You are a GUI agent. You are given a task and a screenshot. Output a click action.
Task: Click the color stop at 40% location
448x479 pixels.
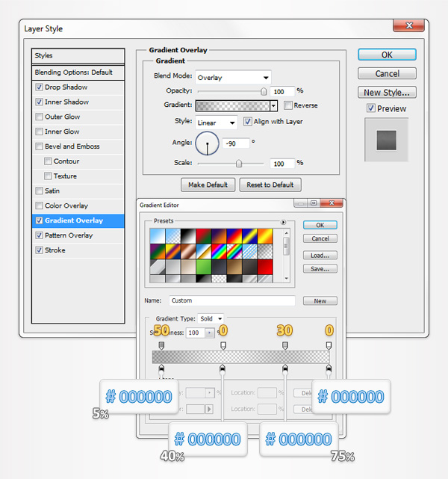click(223, 368)
